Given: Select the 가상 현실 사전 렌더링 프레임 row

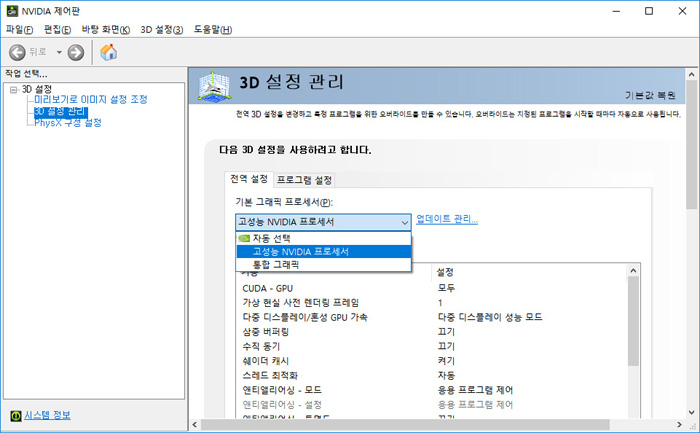Looking at the screenshot, I should pyautogui.click(x=431, y=303).
